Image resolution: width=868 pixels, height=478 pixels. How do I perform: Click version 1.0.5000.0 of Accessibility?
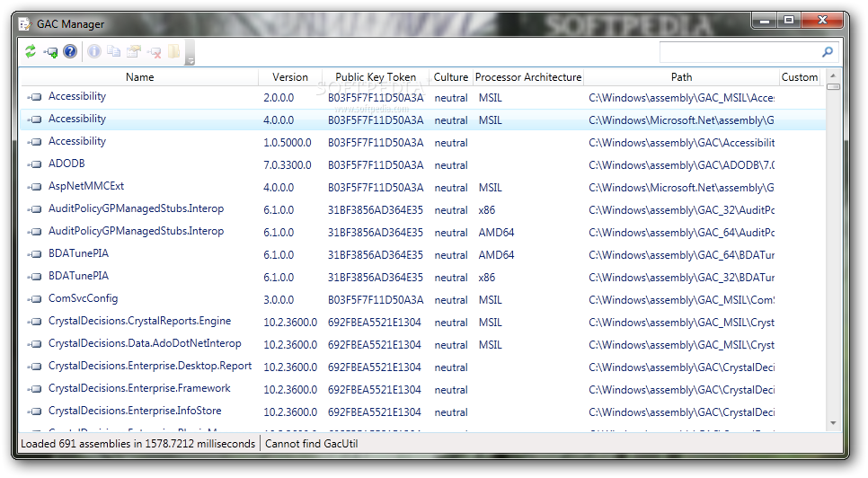coord(288,143)
